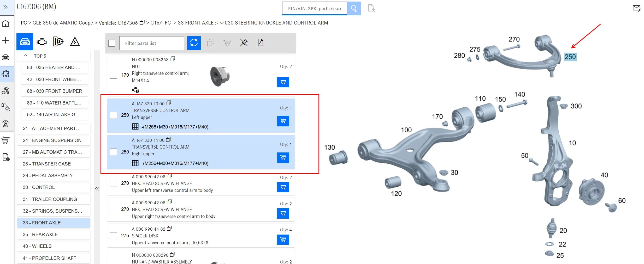Select the transmission aggregate tab icon
This screenshot has width=644, height=264.
58,42
